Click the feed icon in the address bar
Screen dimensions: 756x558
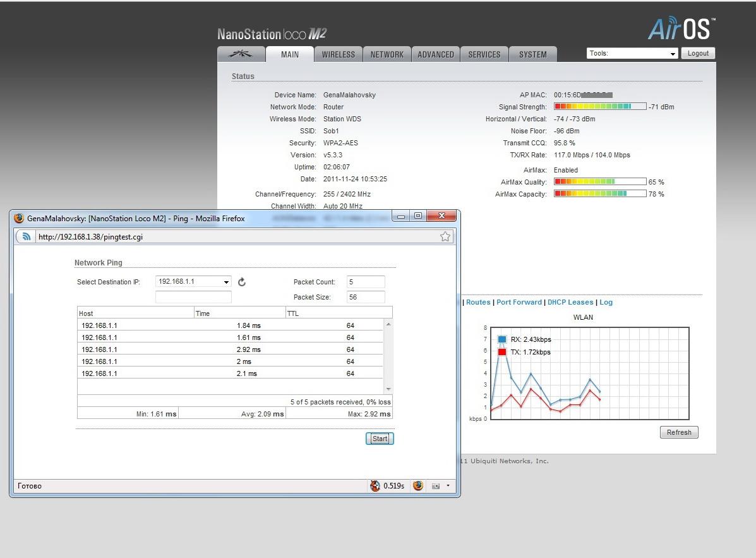[26, 236]
